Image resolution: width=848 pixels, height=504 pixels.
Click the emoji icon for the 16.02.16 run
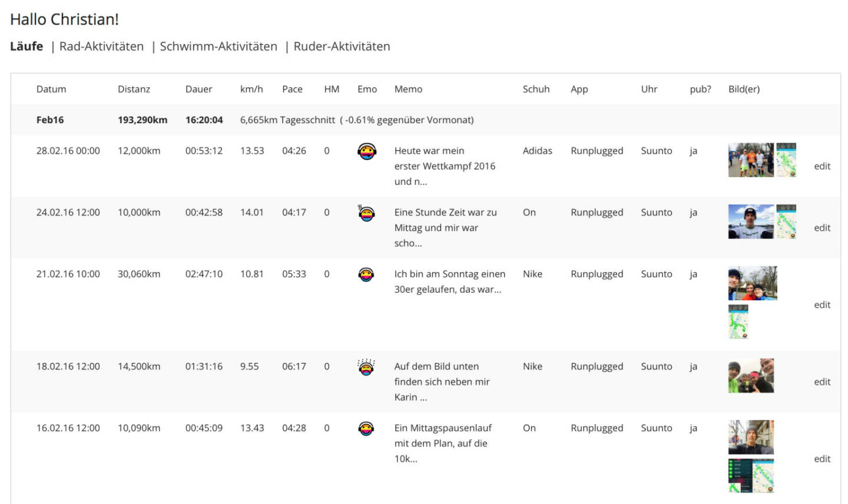[366, 429]
